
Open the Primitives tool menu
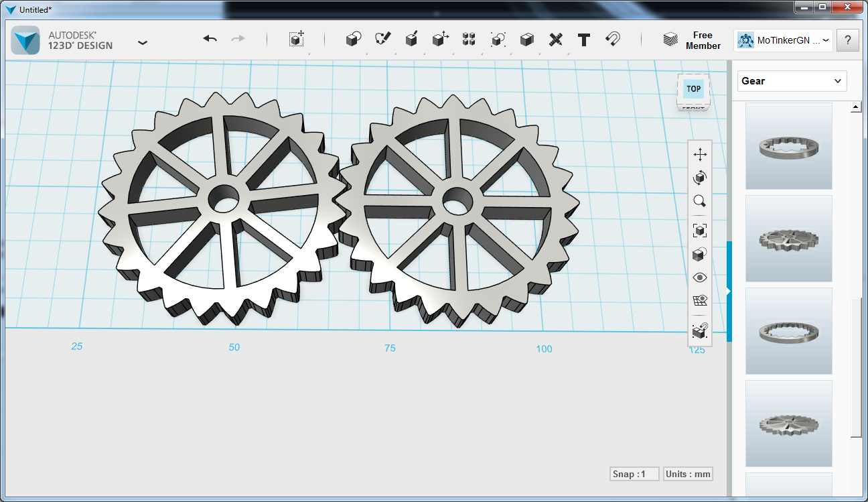354,40
